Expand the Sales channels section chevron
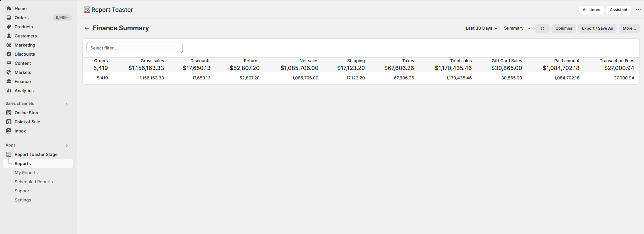 67,104
